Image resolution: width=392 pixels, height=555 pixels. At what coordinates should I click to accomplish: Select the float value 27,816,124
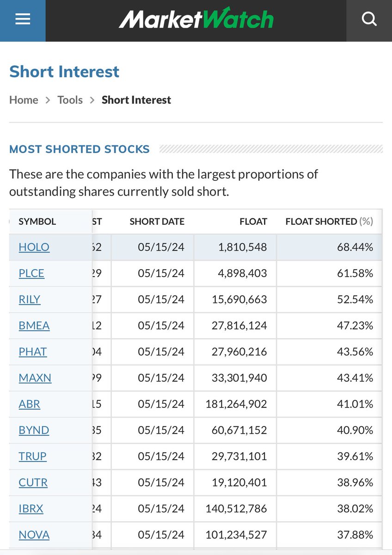(239, 326)
